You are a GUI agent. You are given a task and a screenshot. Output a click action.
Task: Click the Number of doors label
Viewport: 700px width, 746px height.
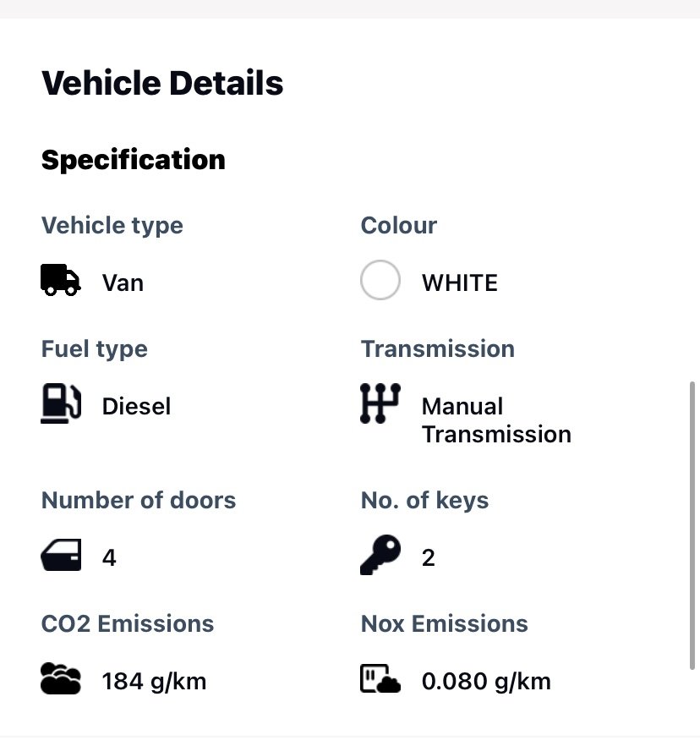click(x=139, y=500)
